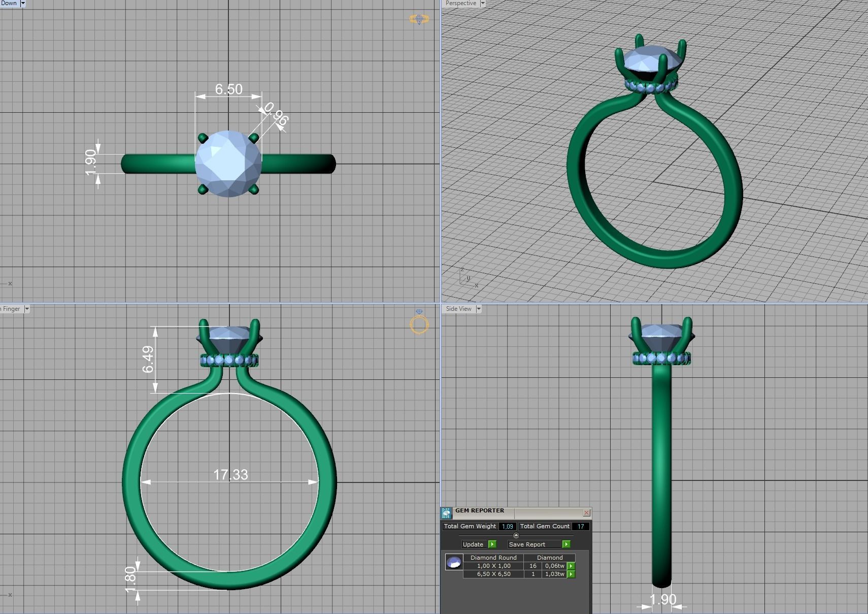Click the Perspective viewport title
868x614 pixels.
point(461,3)
